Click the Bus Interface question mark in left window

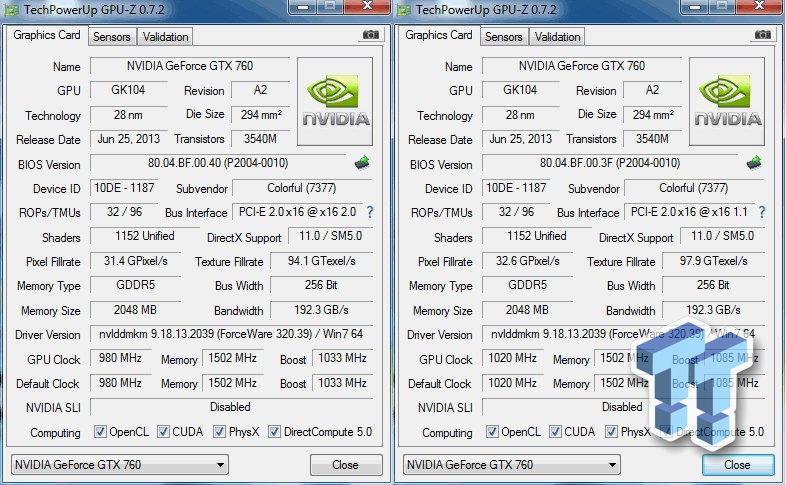[369, 212]
